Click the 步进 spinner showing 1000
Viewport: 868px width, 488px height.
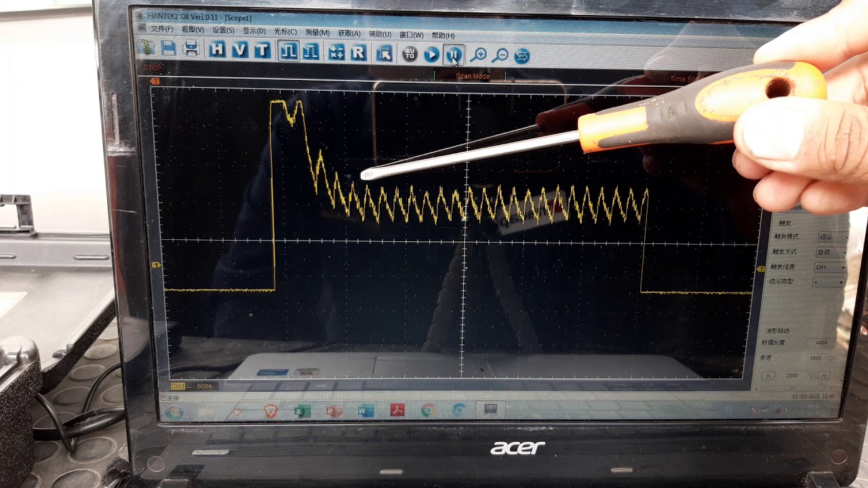[818, 359]
